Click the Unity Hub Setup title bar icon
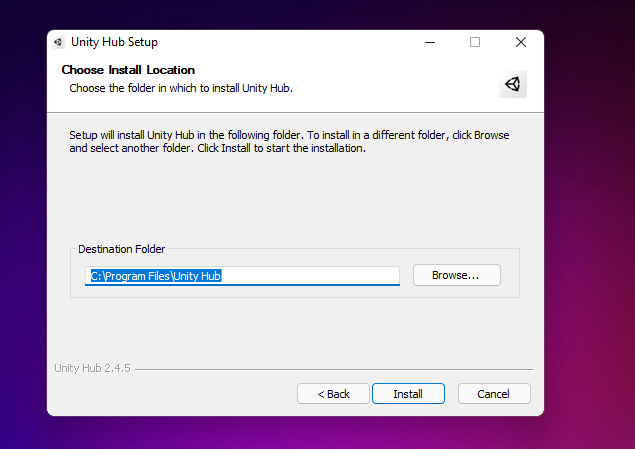The image size is (635, 449). [x=58, y=42]
